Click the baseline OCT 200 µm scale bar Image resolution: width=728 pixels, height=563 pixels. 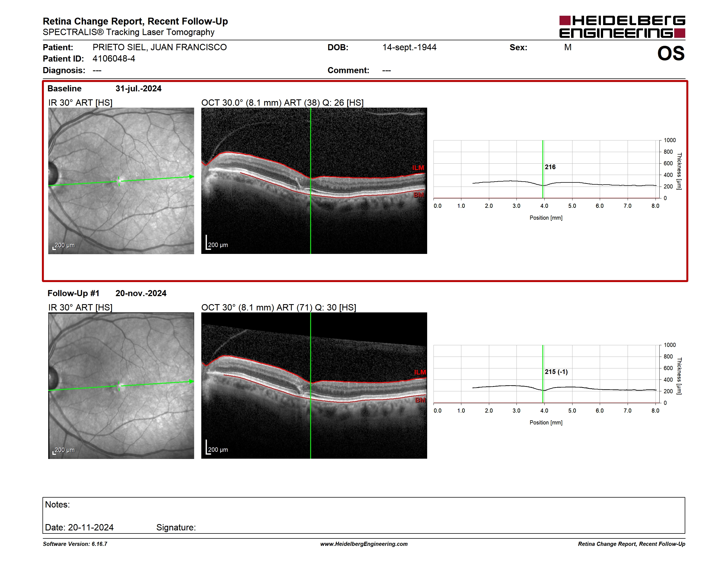point(217,243)
